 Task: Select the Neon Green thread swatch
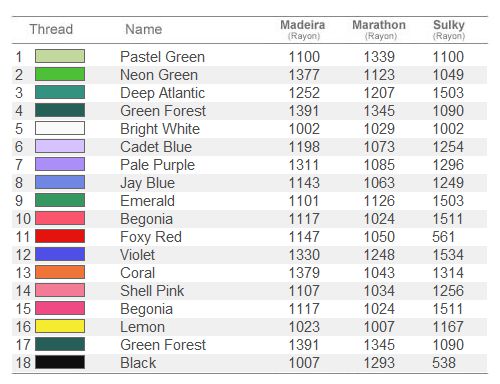coord(60,74)
